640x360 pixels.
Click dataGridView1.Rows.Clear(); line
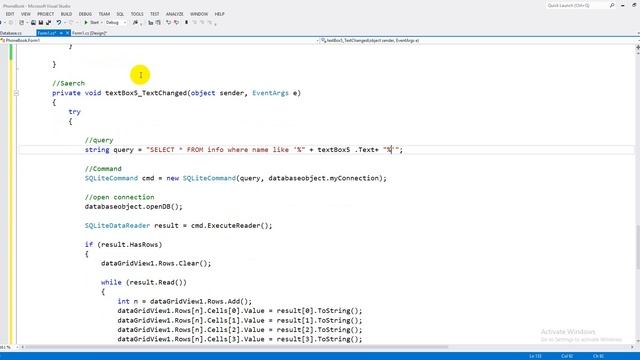156,263
